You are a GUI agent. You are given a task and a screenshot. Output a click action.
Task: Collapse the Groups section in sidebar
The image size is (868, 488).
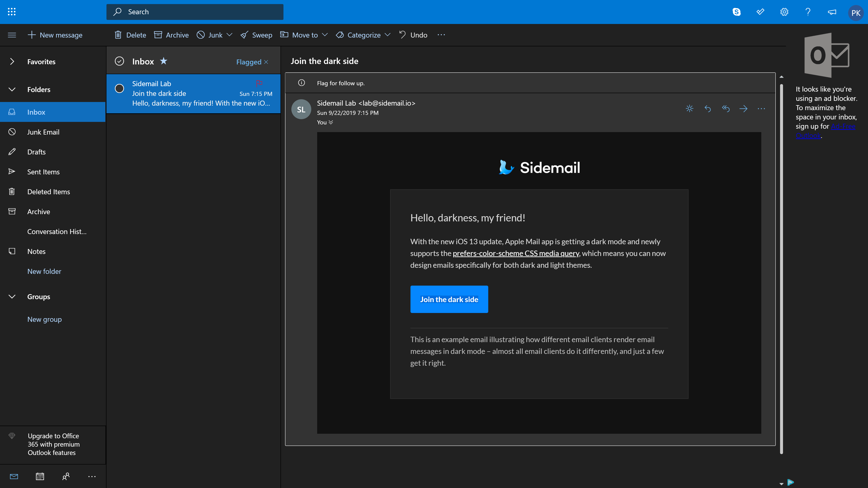pos(12,296)
